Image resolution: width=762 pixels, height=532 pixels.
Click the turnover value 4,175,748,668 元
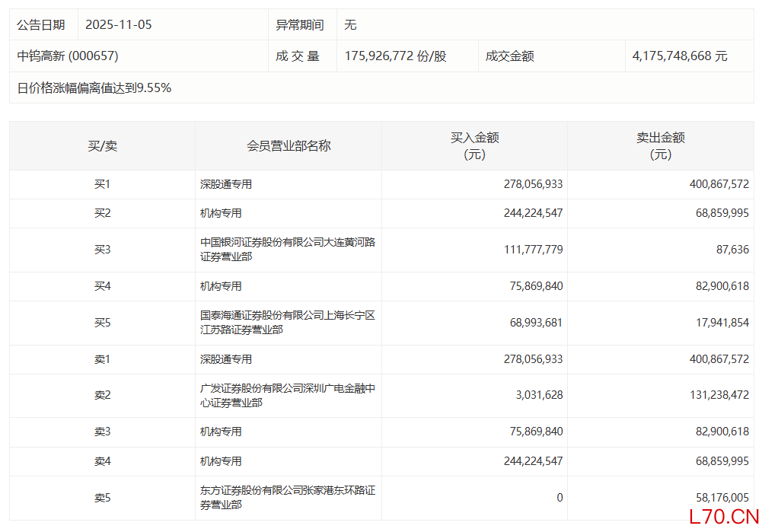click(680, 56)
